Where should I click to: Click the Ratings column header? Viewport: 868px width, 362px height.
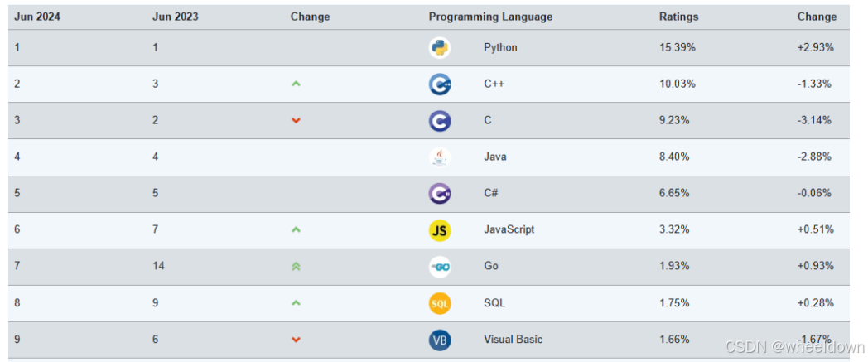pos(678,17)
